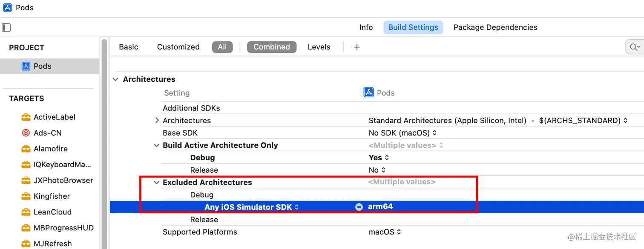Image resolution: width=644 pixels, height=249 pixels.
Task: Click the Pods project icon in sidebar
Action: click(x=26, y=66)
